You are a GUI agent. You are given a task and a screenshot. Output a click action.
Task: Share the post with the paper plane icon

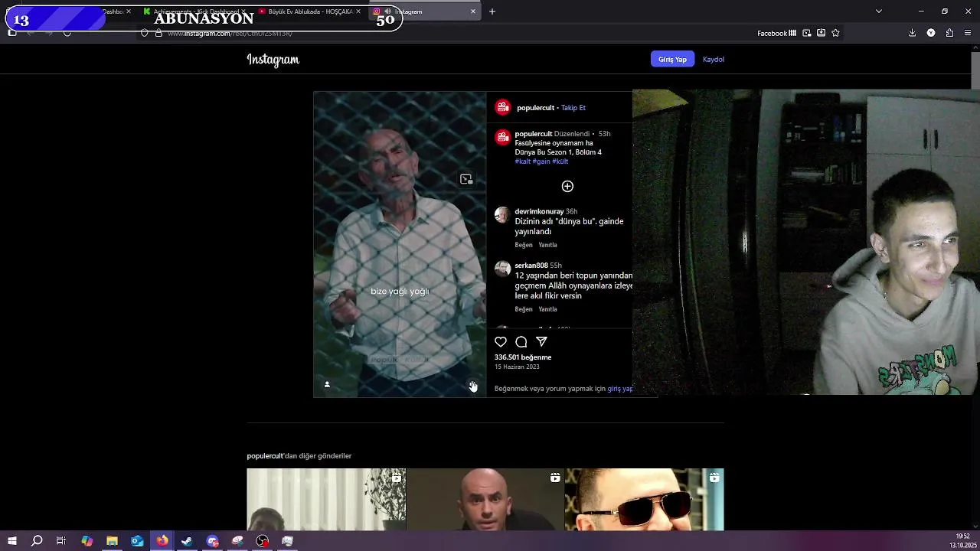541,342
